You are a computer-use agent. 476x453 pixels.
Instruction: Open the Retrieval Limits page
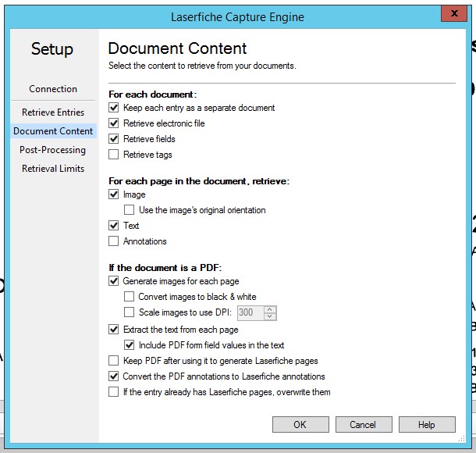pos(53,169)
